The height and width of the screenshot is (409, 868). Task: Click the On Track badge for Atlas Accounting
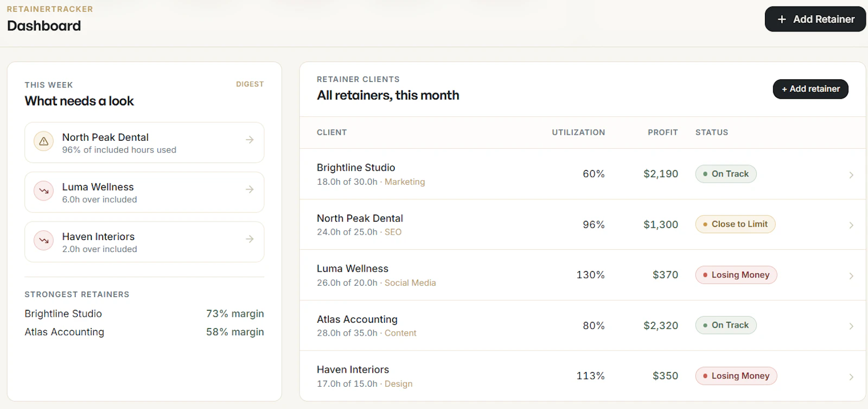click(x=726, y=325)
